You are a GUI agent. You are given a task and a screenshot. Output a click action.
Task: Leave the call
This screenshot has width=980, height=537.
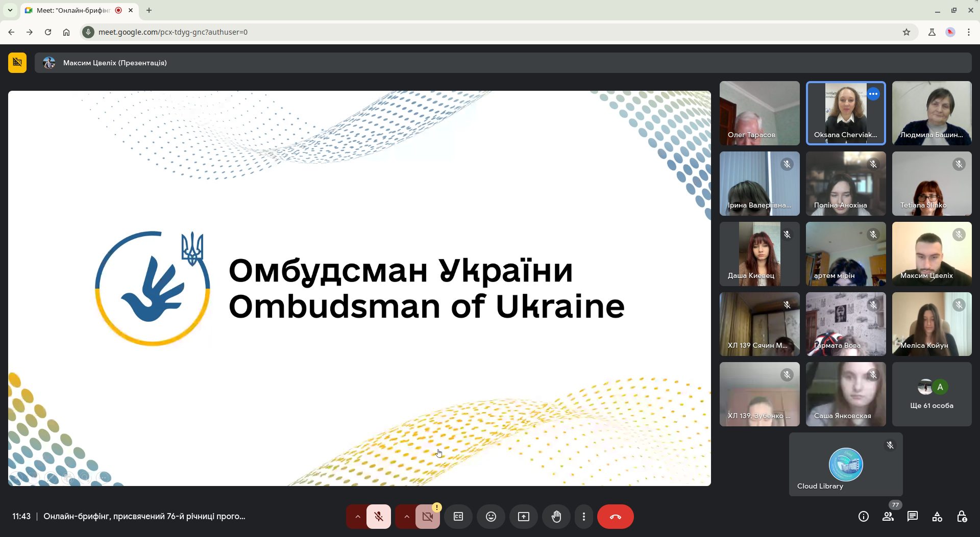point(615,517)
